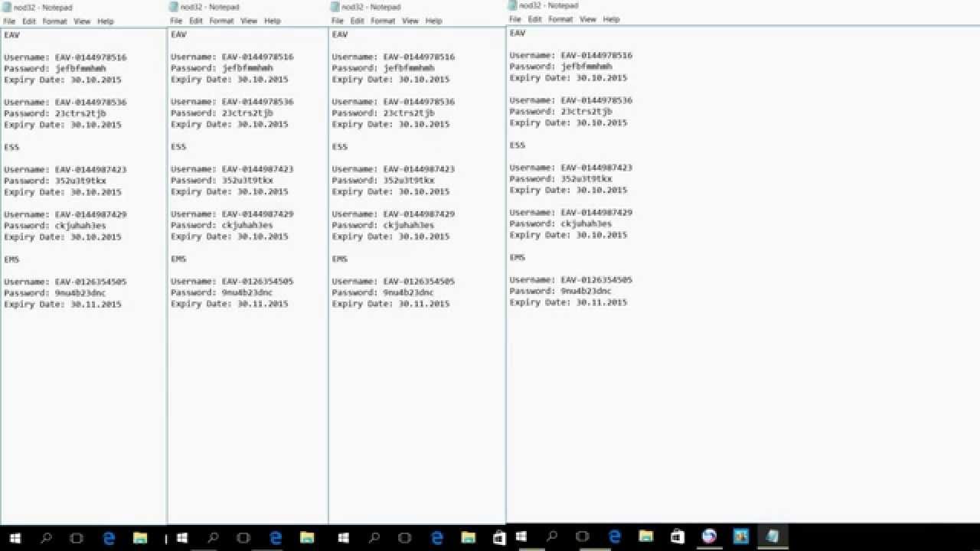Open Start menu under third Notepad window
980x551 pixels.
coord(344,538)
